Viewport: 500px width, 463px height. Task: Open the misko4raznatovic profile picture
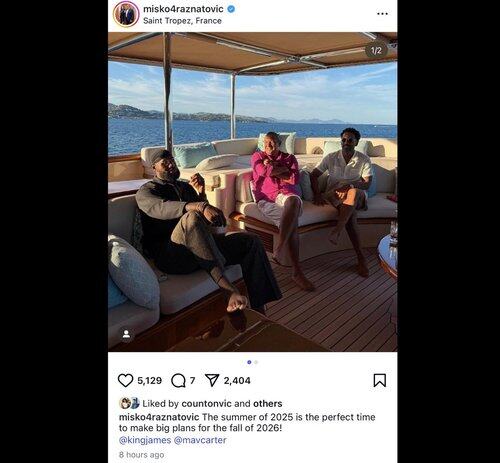(x=126, y=14)
